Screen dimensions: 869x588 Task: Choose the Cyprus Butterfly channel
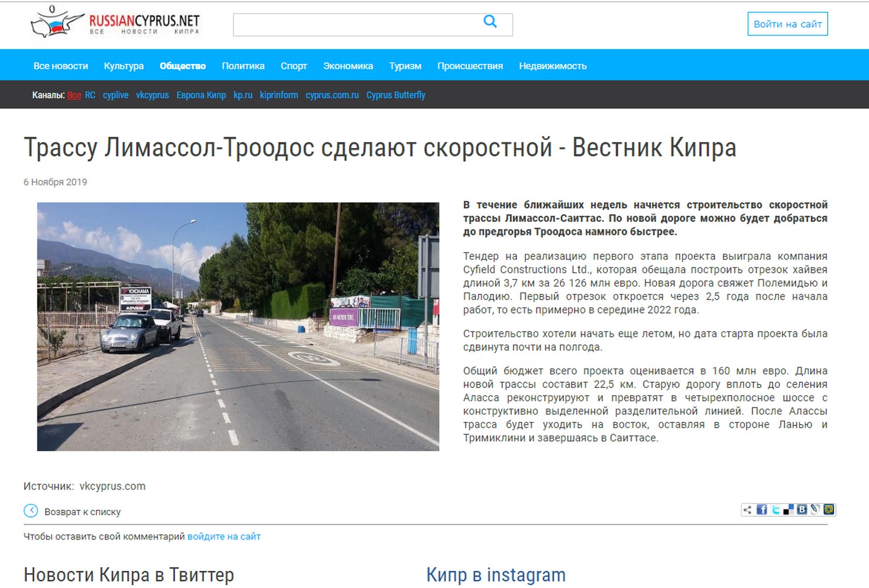click(x=395, y=95)
